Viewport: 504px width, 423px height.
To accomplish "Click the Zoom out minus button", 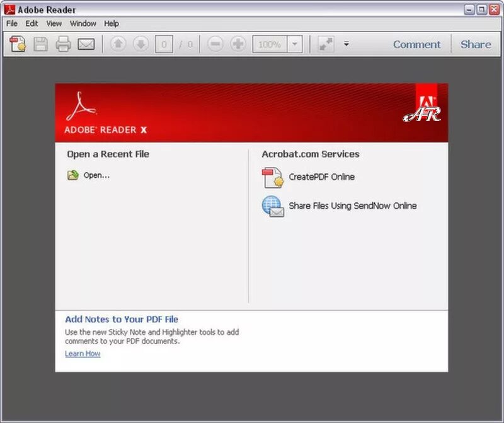I will click(x=215, y=43).
